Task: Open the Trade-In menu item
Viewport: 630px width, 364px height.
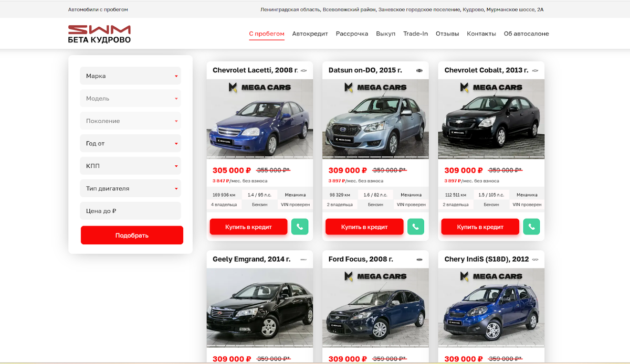Action: 415,34
